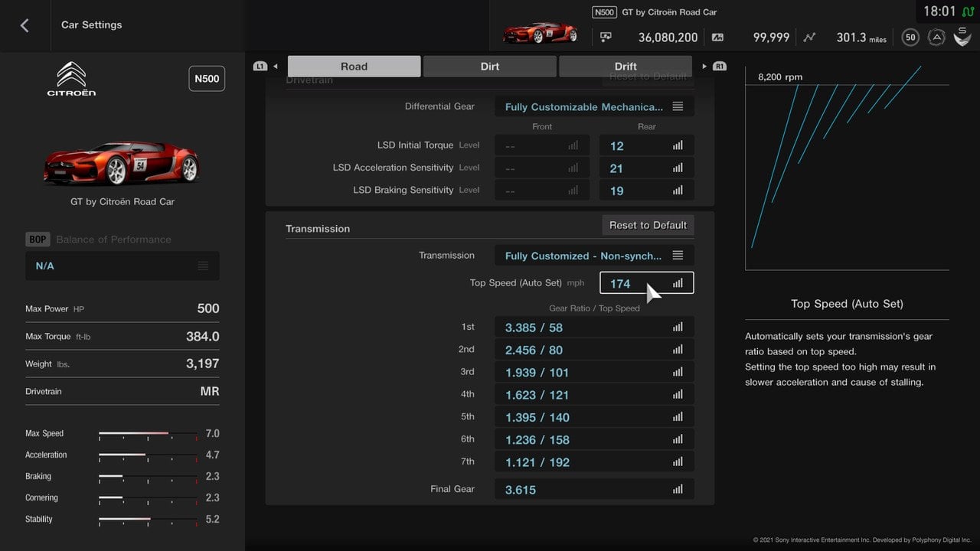
Task: Click the Car Settings title text
Action: 92,25
